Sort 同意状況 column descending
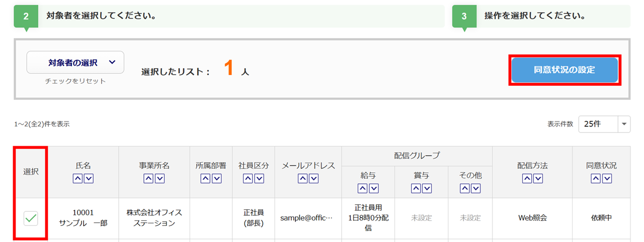 pos(607,178)
